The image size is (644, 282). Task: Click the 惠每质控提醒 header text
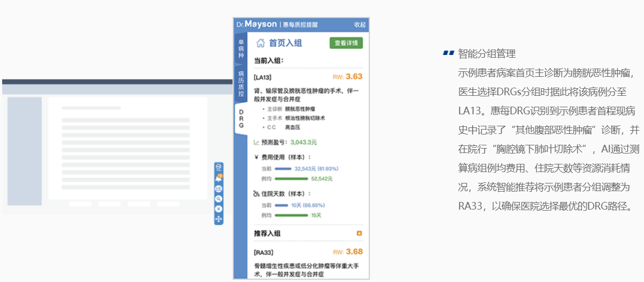tap(300, 24)
